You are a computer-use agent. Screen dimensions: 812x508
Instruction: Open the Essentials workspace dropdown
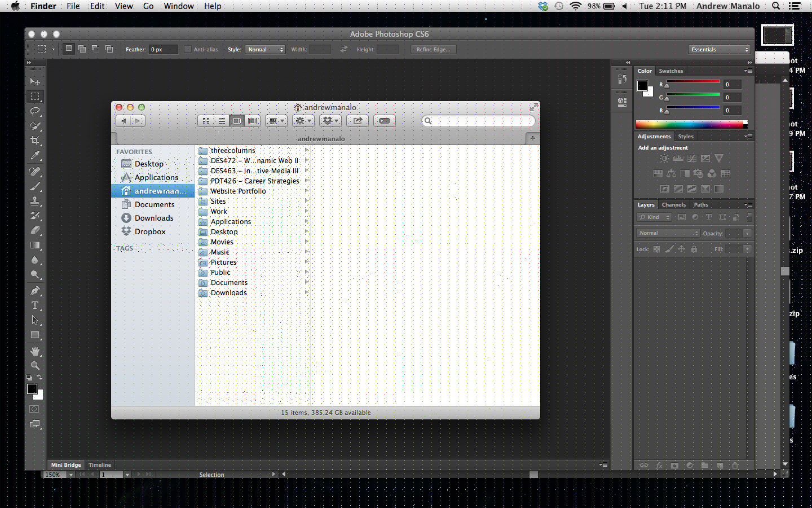click(x=720, y=50)
